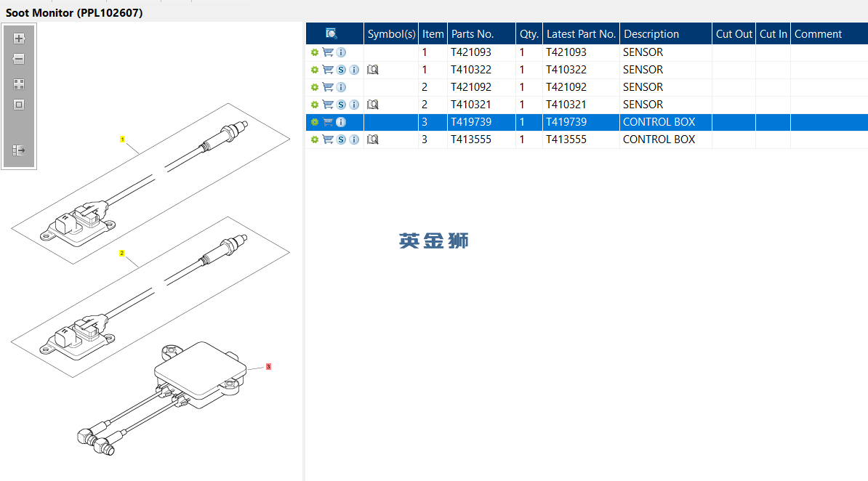Add T419739 control box to cart
The image size is (868, 481).
[328, 122]
